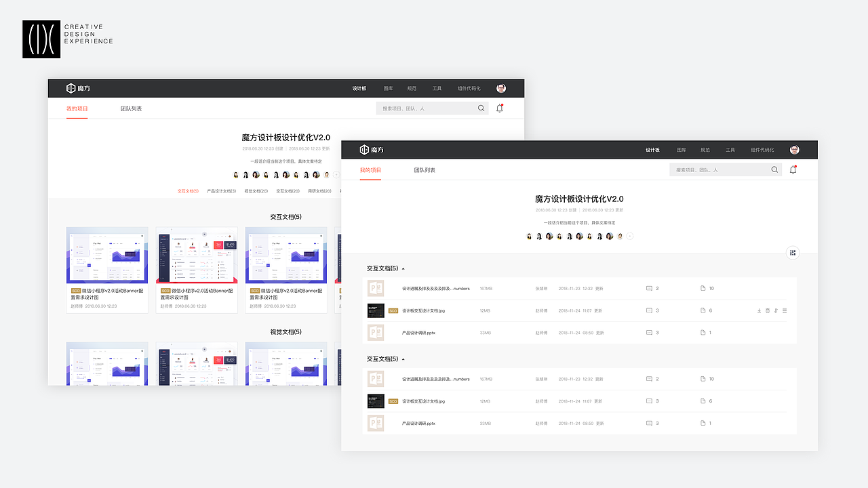Viewport: 868px width, 488px height.
Task: Select 图库 in the front window nav bar
Action: pyautogui.click(x=682, y=150)
